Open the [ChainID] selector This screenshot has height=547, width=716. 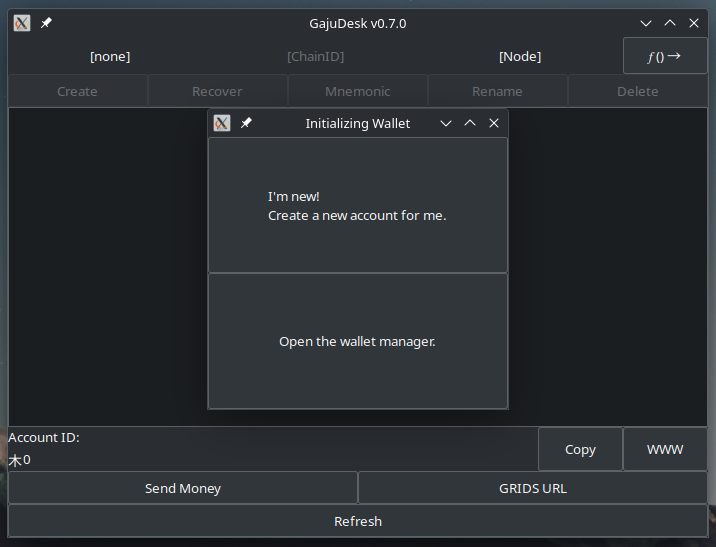[x=315, y=57]
